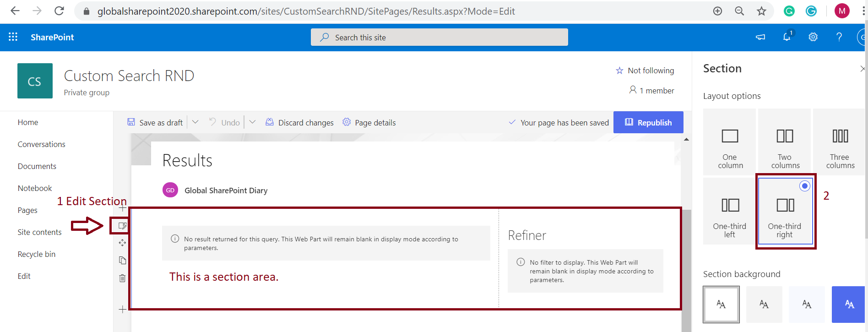The width and height of the screenshot is (868, 332).
Task: Select the Three columns layout
Action: [x=840, y=142]
